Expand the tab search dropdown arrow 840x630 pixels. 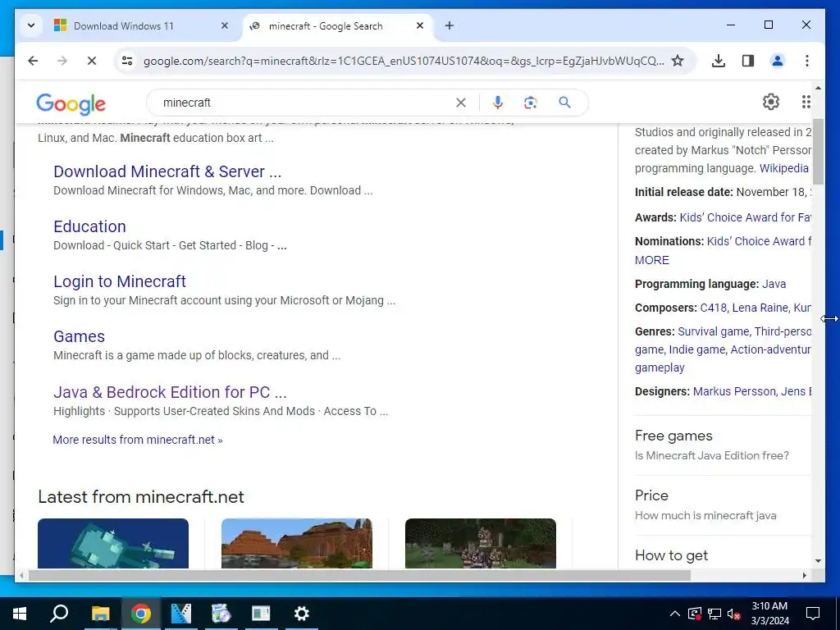(x=31, y=25)
